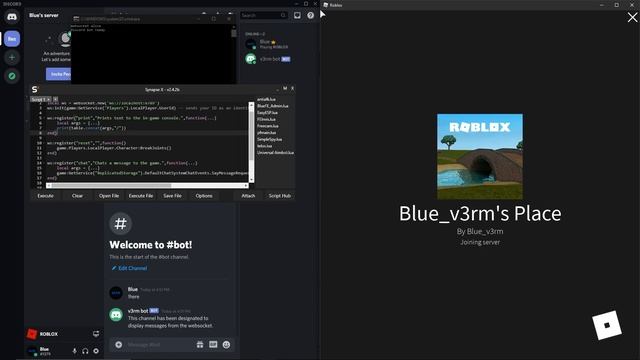Click the screen share icon next to ROBLOX
640x360 pixels.
(96, 334)
